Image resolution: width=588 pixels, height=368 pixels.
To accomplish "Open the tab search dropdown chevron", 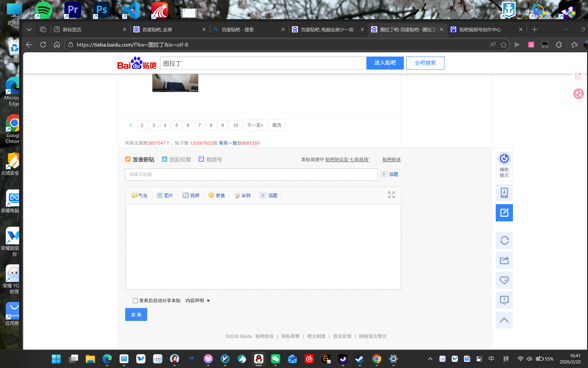I will pos(29,30).
